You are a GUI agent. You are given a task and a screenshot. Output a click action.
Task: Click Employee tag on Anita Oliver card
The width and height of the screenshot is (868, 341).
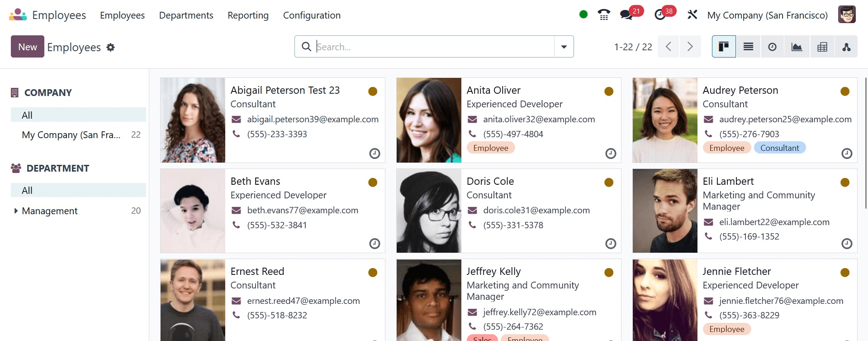pos(491,148)
